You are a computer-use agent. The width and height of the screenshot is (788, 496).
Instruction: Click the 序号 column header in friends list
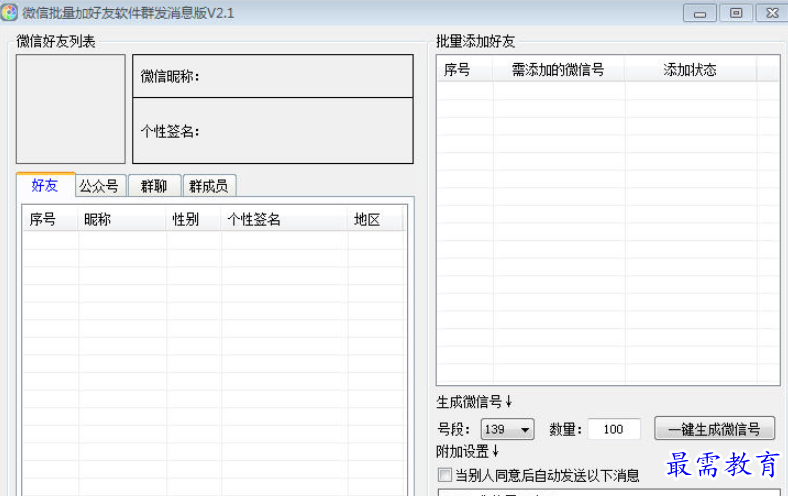(50, 219)
